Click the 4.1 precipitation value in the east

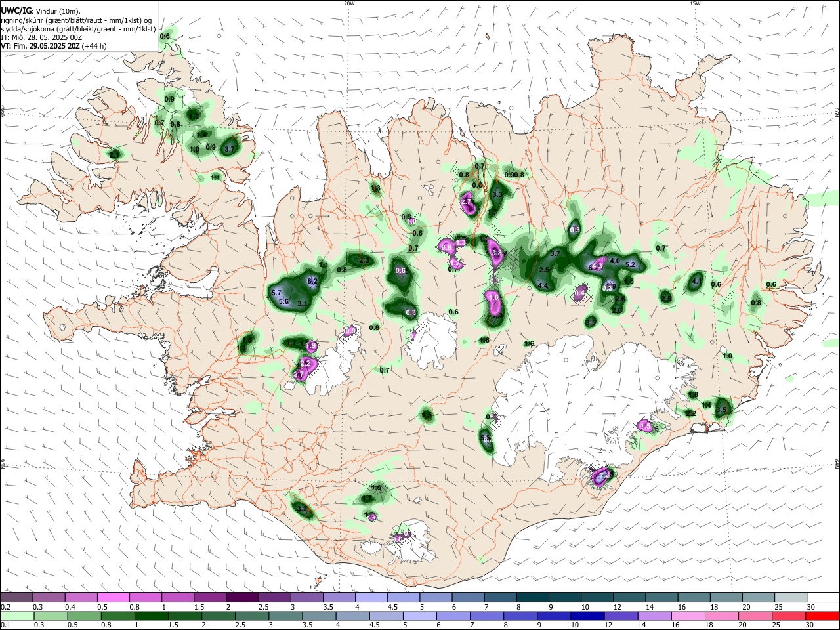coord(697,282)
